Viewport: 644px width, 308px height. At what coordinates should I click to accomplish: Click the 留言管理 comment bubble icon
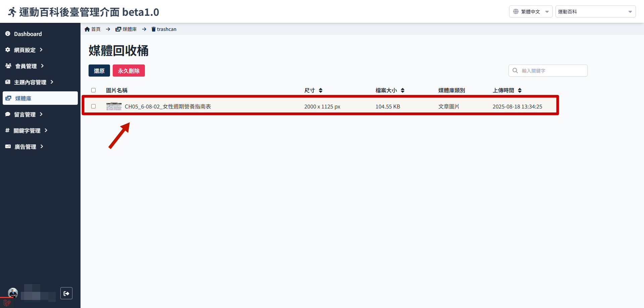[8, 114]
